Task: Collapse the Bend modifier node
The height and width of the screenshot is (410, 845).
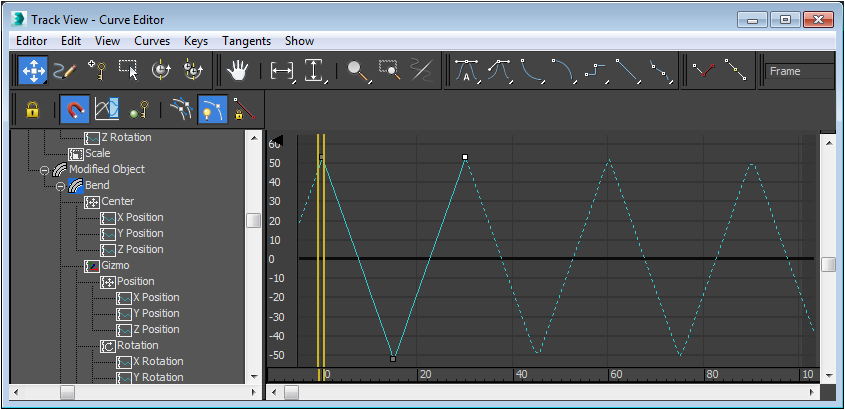Action: click(61, 186)
